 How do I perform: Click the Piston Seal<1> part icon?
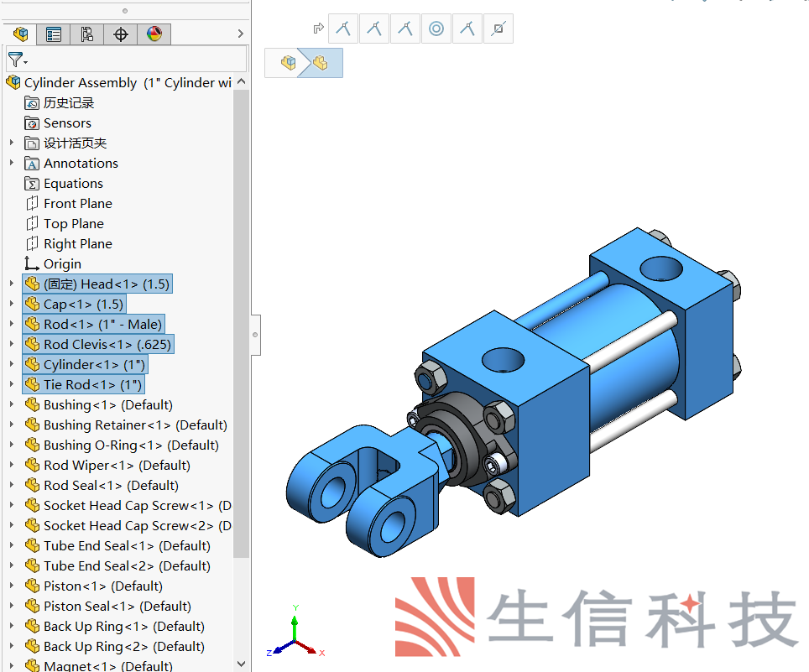33,606
